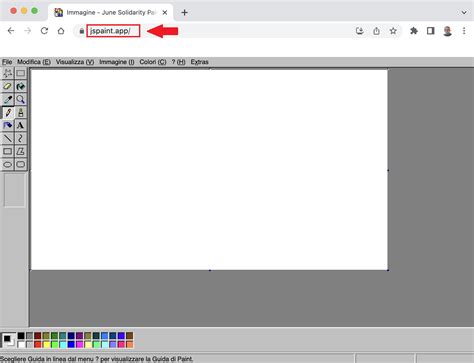The height and width of the screenshot is (363, 474).
Task: Choose the straight Line tool
Action: 8,138
